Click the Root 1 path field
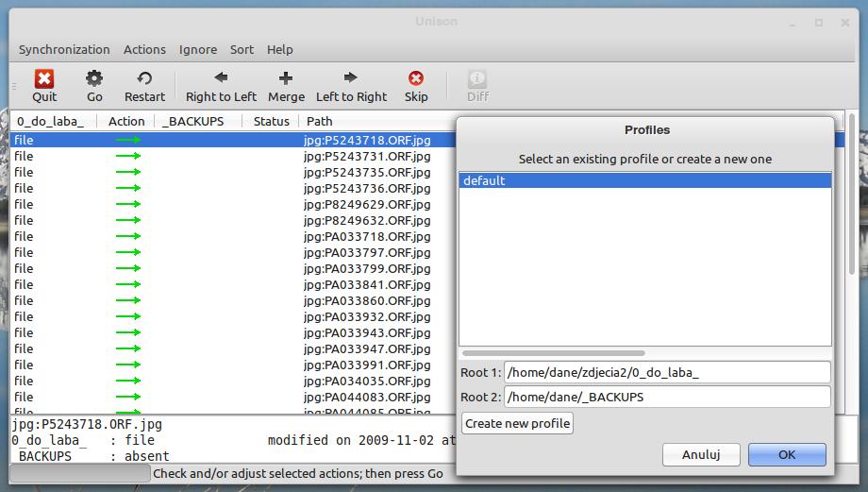868x492 pixels. [x=667, y=372]
